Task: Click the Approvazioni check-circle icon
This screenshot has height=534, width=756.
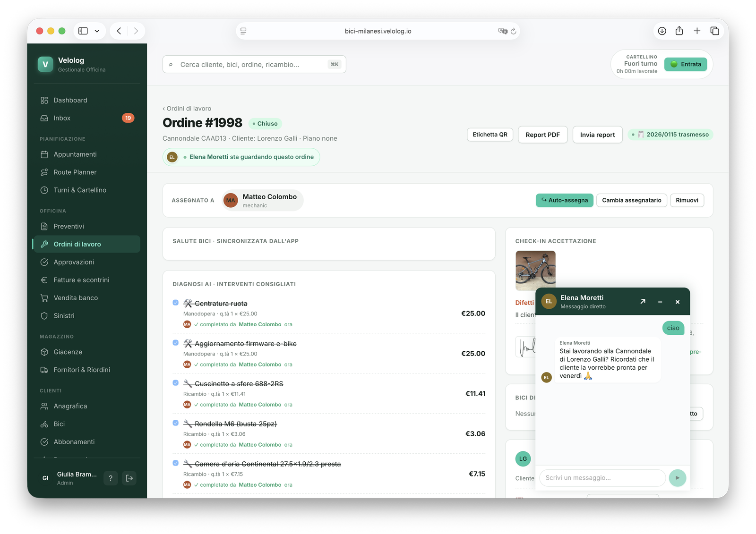Action: [44, 262]
